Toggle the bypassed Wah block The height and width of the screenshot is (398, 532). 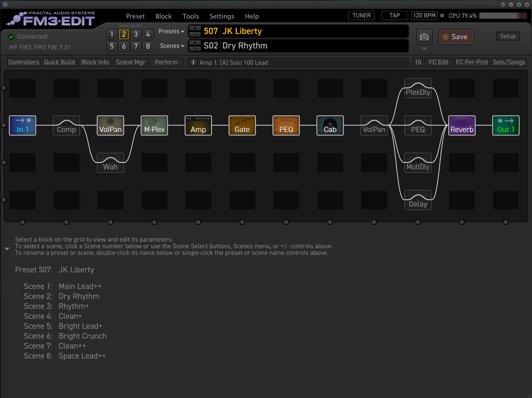click(x=110, y=163)
